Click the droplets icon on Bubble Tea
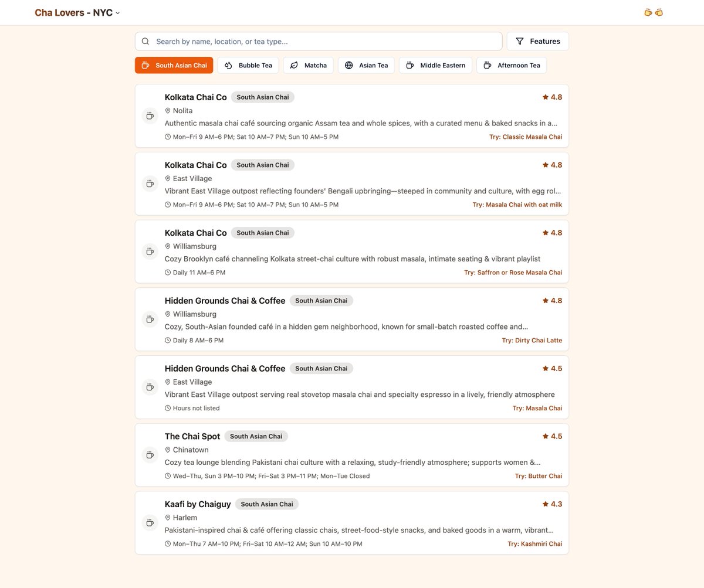Viewport: 704px width, 588px height. coord(228,65)
